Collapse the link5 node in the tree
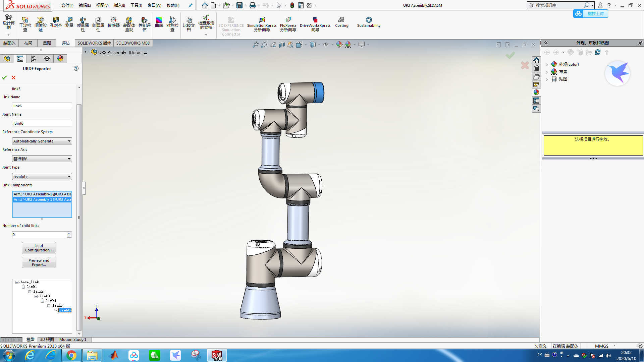 [x=49, y=306]
